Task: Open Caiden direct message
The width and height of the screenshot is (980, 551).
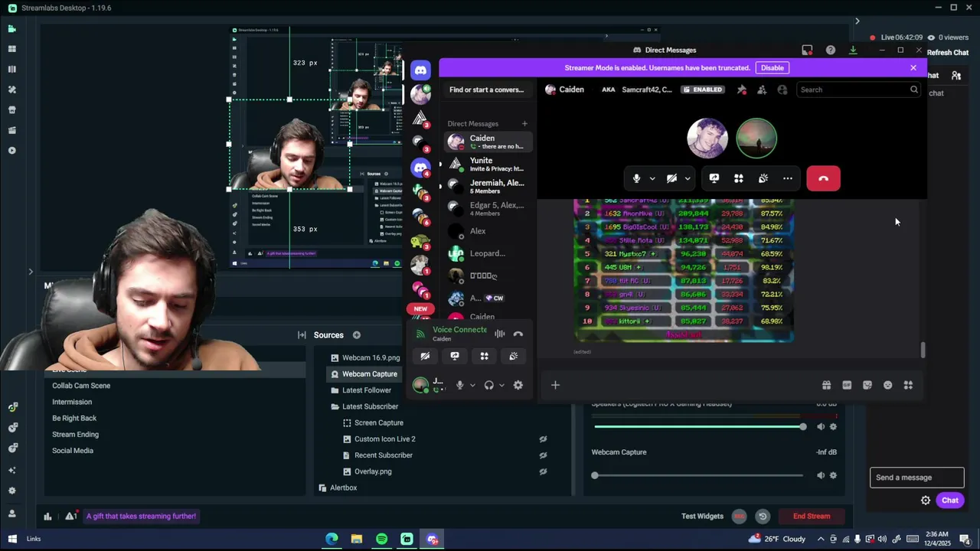Action: pyautogui.click(x=487, y=142)
